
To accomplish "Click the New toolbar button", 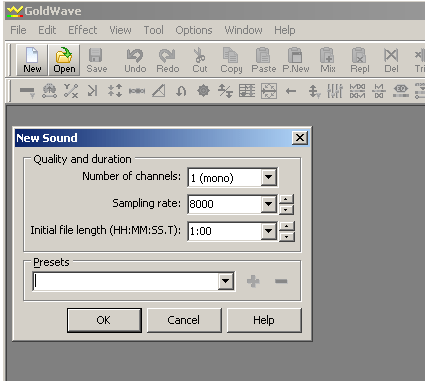I will pyautogui.click(x=32, y=60).
